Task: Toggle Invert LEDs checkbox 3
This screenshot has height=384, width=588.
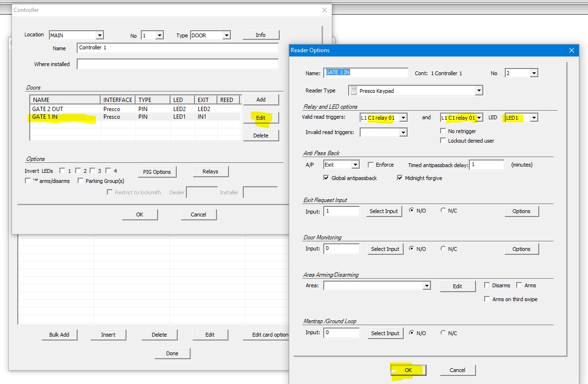Action: [93, 170]
